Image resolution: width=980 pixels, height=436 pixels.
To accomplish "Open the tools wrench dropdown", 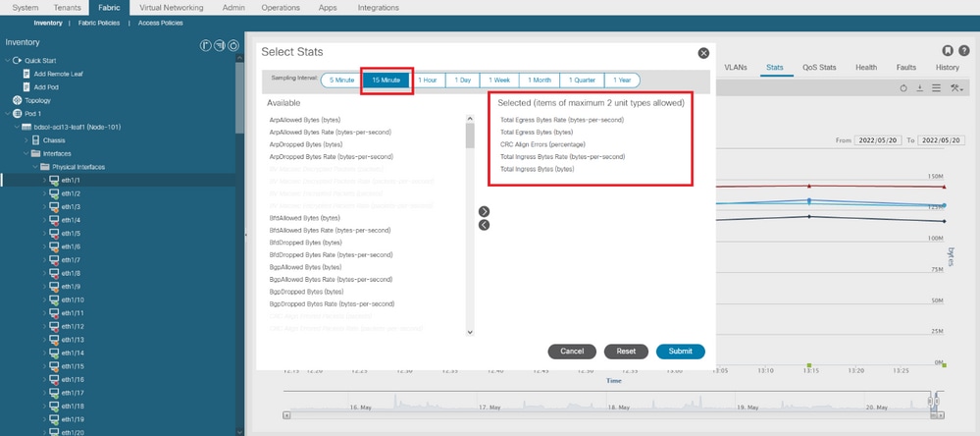I will click(956, 88).
